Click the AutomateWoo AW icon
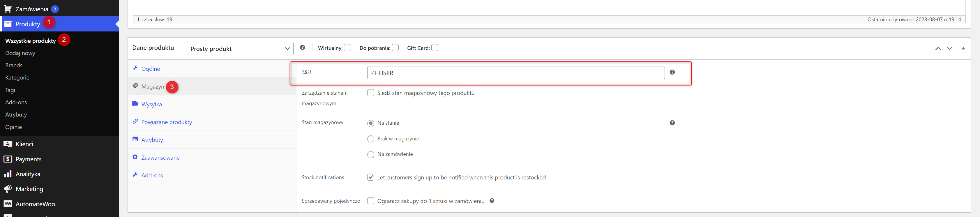The height and width of the screenshot is (217, 980). click(8, 204)
